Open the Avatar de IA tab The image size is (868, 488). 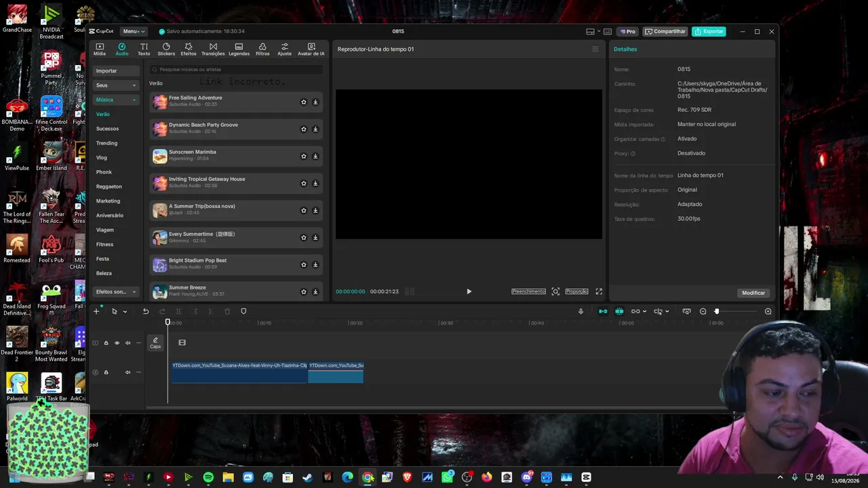click(x=311, y=49)
